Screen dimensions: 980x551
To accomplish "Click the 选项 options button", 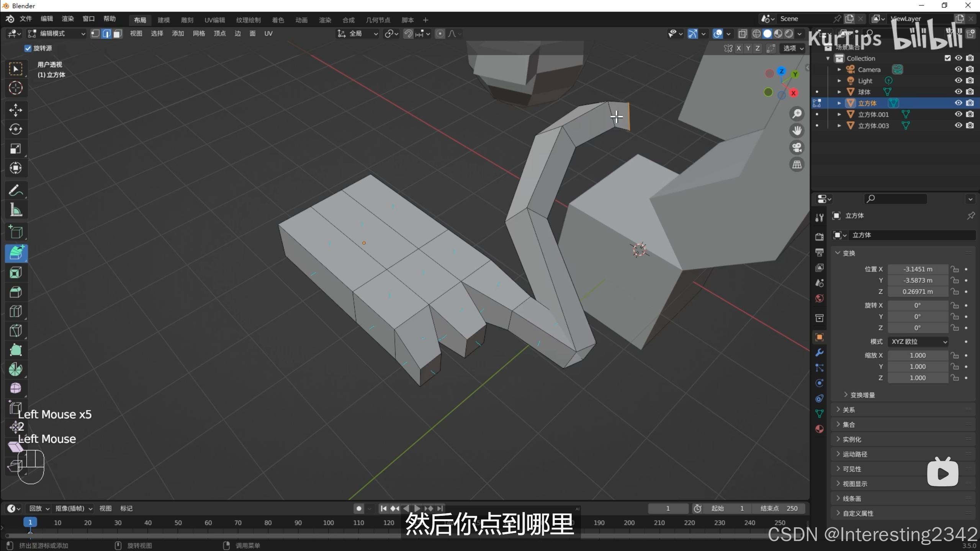I will click(x=793, y=48).
